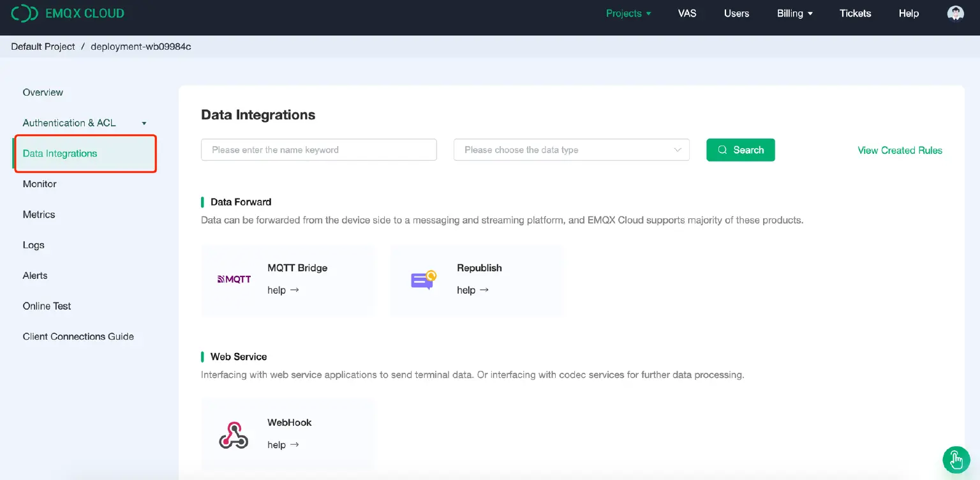980x480 pixels.
Task: Select the MQTT Bridge integration icon
Action: [232, 279]
